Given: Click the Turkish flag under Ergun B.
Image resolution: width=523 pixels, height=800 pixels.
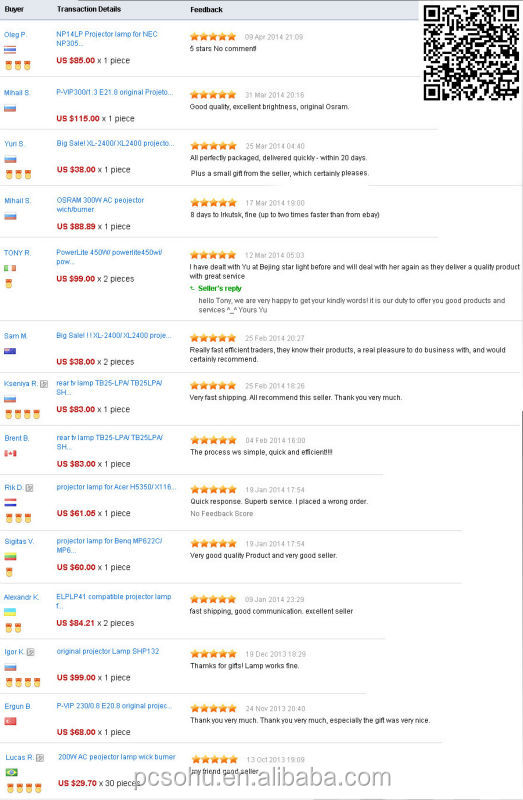Looking at the screenshot, I should pyautogui.click(x=11, y=721).
